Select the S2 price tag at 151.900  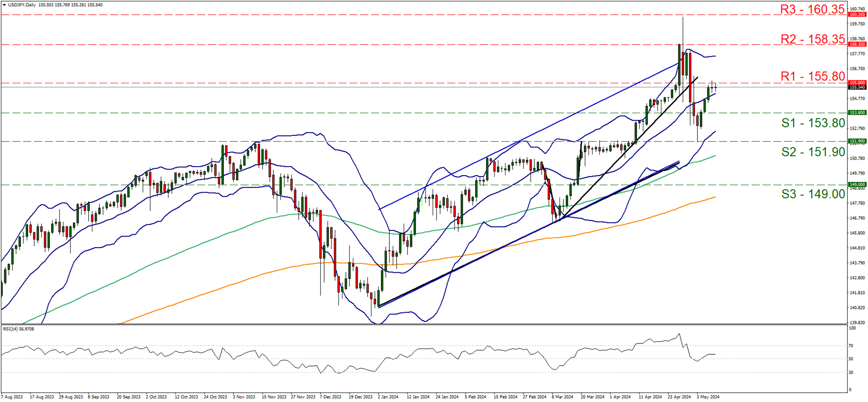coord(856,141)
